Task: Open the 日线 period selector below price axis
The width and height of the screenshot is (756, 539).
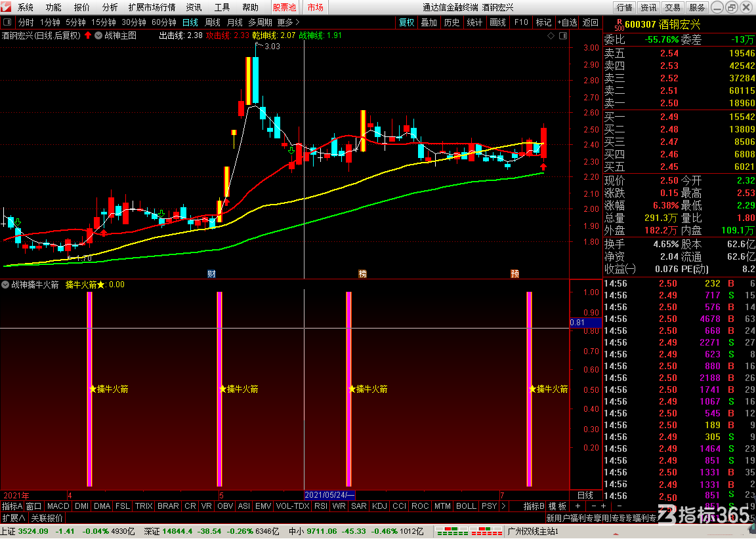Action: point(585,495)
